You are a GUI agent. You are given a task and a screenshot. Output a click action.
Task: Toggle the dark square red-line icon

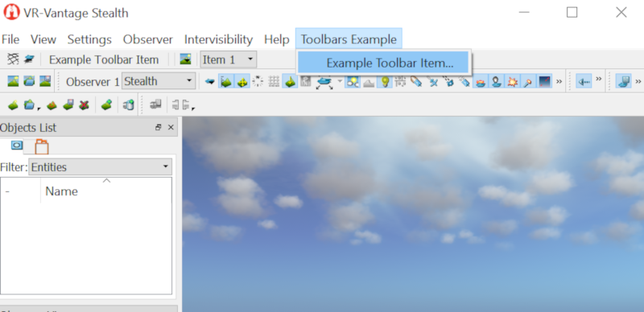click(x=545, y=81)
